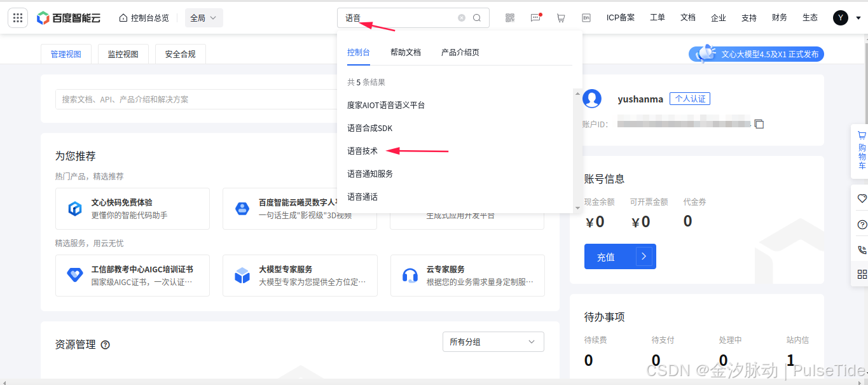Open the shopping cart icon in header
This screenshot has width=868, height=385.
[x=560, y=18]
